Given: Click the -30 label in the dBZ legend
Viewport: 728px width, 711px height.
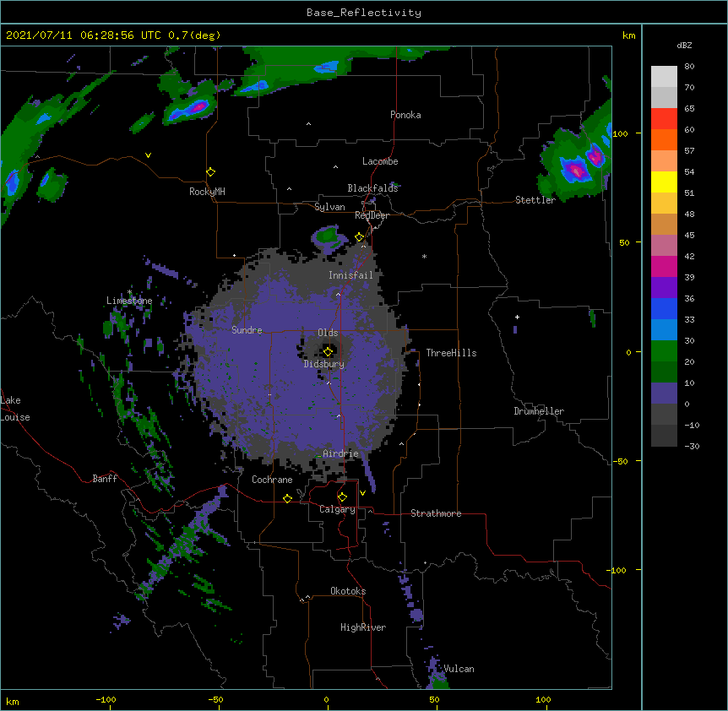Looking at the screenshot, I should [x=692, y=446].
